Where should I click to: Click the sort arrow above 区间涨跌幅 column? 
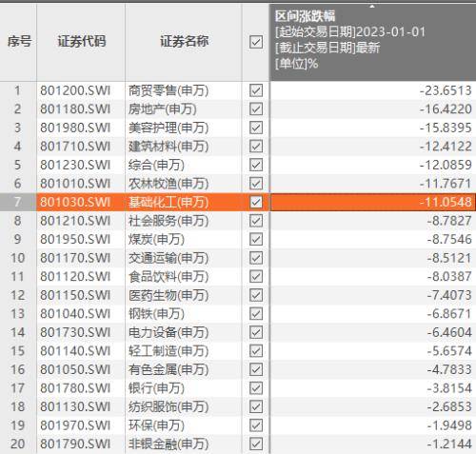pyautogui.click(x=372, y=6)
